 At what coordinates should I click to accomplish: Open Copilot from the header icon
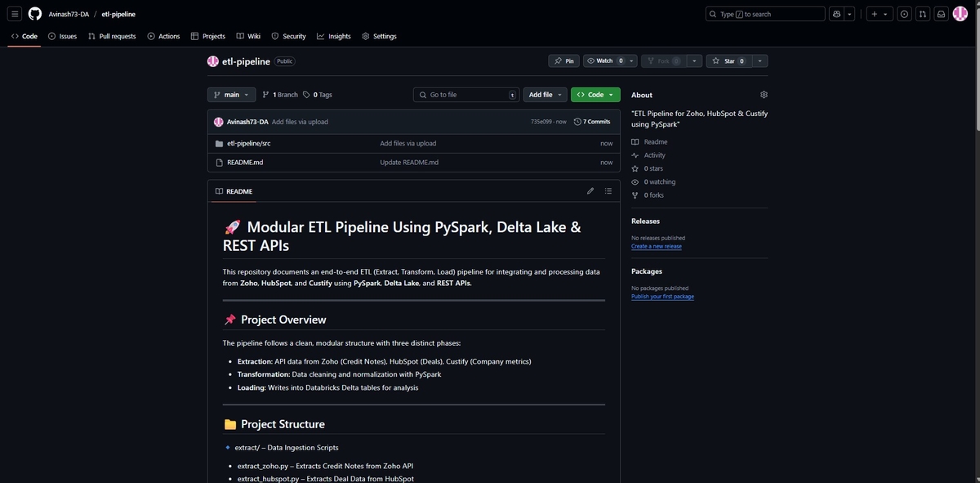pyautogui.click(x=835, y=13)
